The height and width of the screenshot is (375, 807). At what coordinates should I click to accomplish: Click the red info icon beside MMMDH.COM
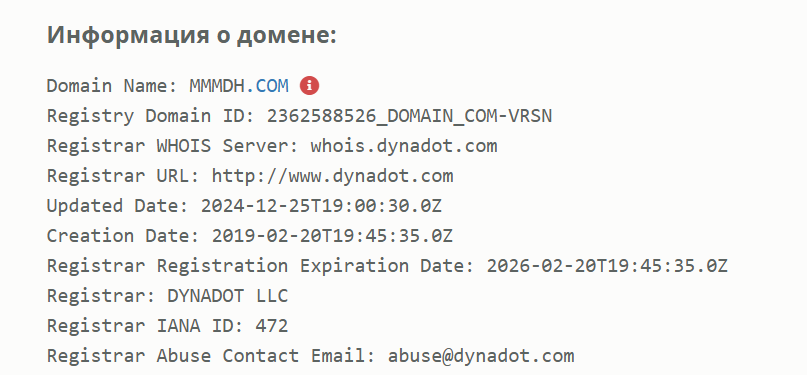tap(309, 85)
